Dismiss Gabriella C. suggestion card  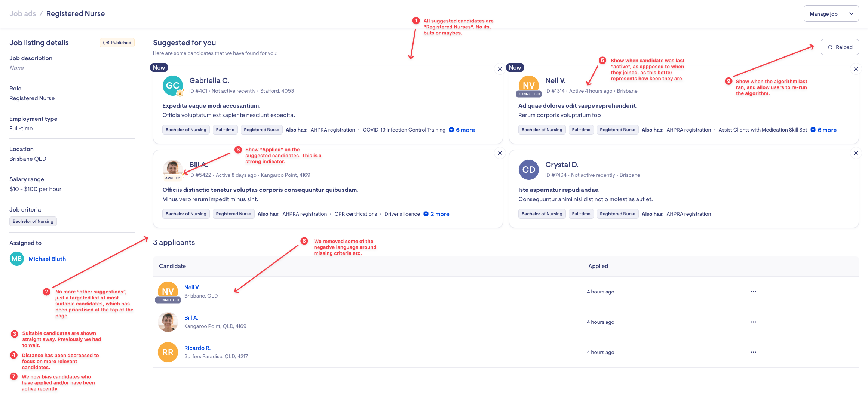[500, 69]
